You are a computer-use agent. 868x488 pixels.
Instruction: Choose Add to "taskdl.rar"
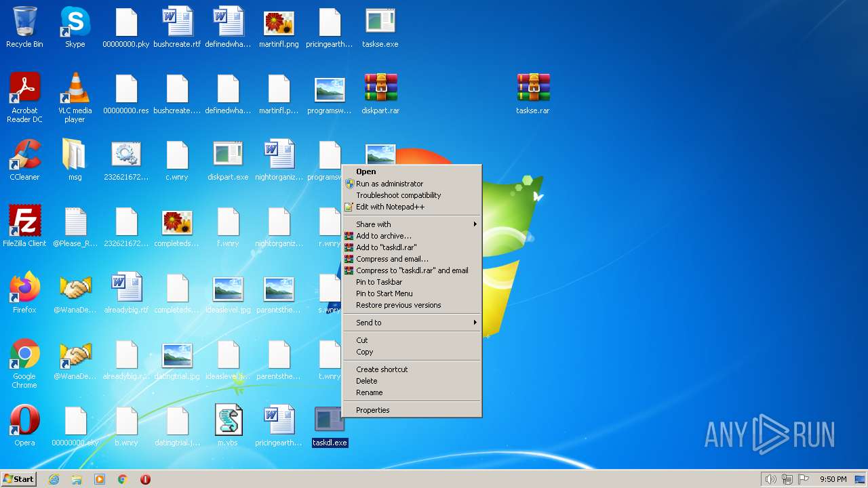(412, 247)
